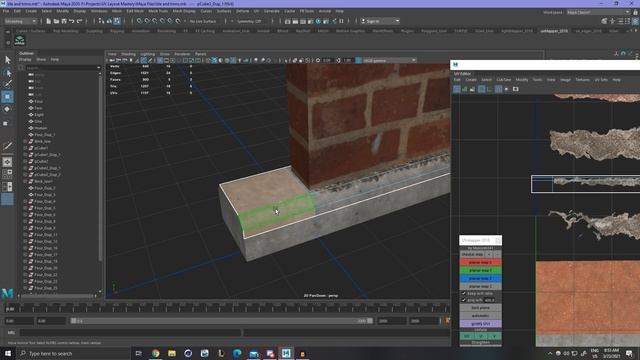Open the sRGB gamma view transform dropdown
The width and height of the screenshot is (640, 360).
[389, 60]
